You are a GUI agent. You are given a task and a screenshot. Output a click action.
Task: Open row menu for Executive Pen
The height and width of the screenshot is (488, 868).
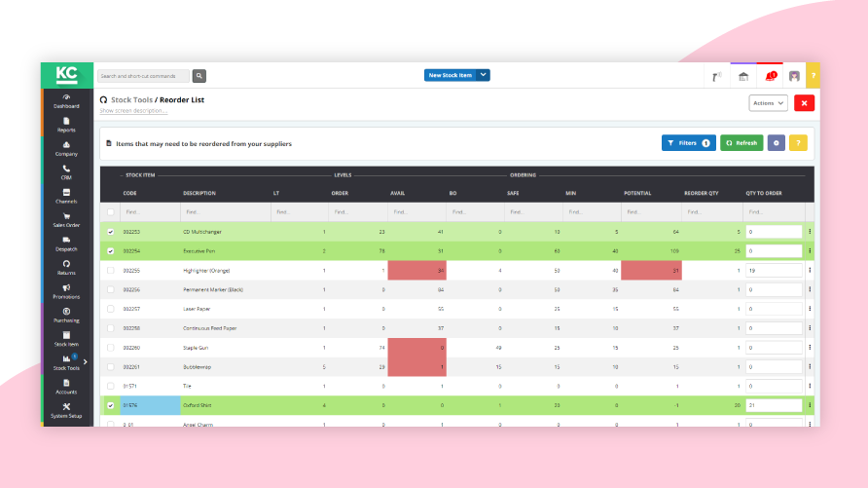pyautogui.click(x=810, y=251)
